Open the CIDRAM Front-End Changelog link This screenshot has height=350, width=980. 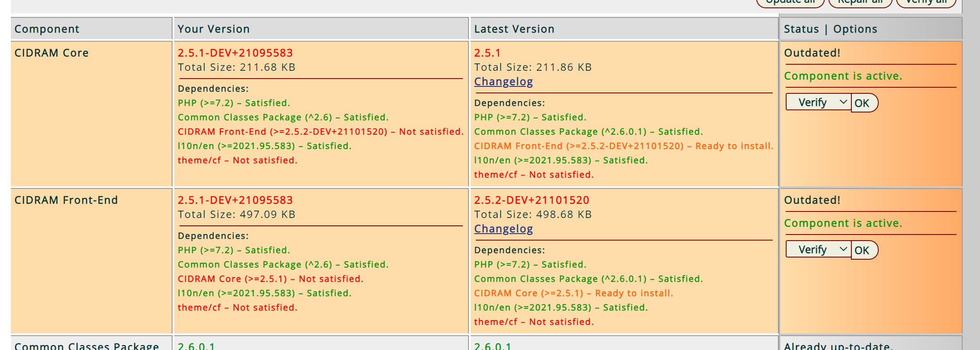pos(503,229)
